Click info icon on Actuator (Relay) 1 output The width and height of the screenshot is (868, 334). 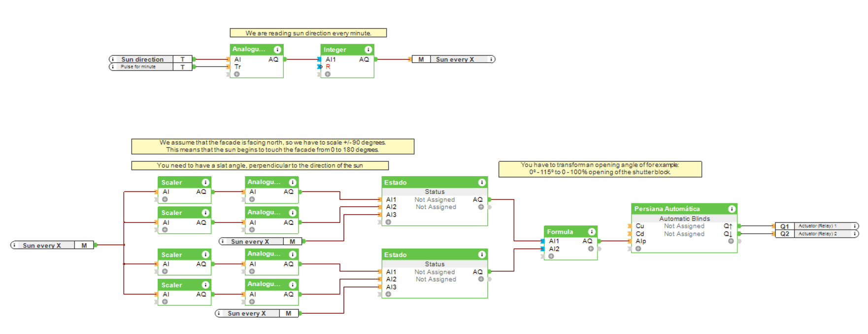point(855,226)
